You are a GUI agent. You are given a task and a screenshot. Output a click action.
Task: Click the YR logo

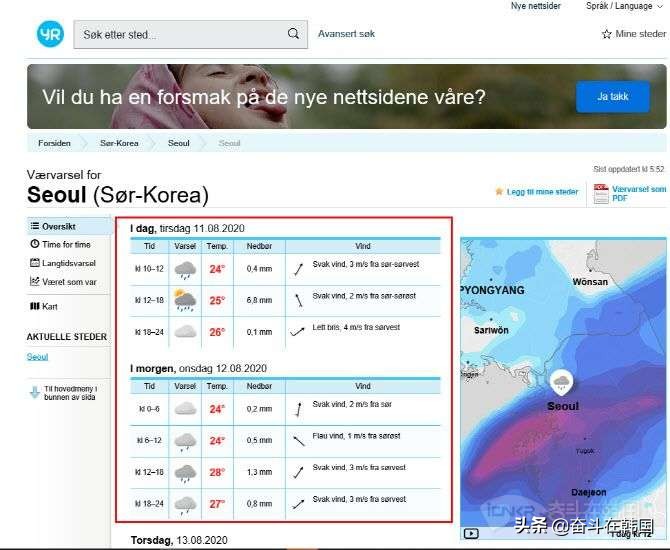(50, 34)
